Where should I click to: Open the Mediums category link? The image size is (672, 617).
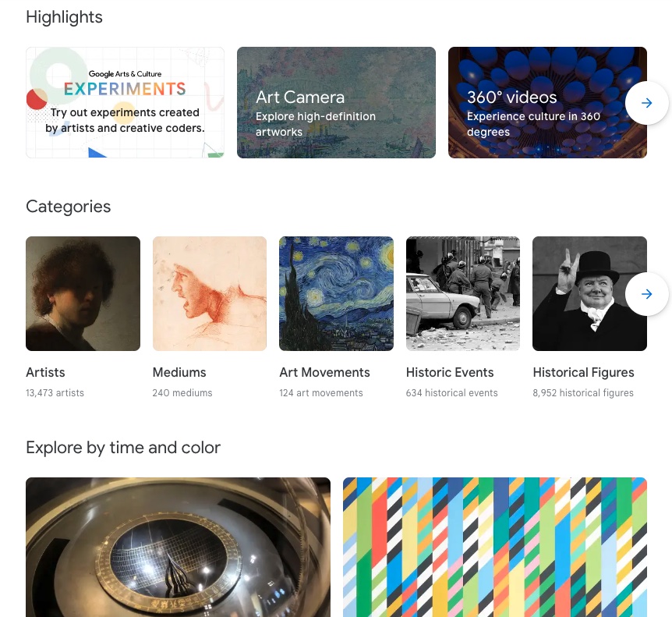[x=179, y=372]
